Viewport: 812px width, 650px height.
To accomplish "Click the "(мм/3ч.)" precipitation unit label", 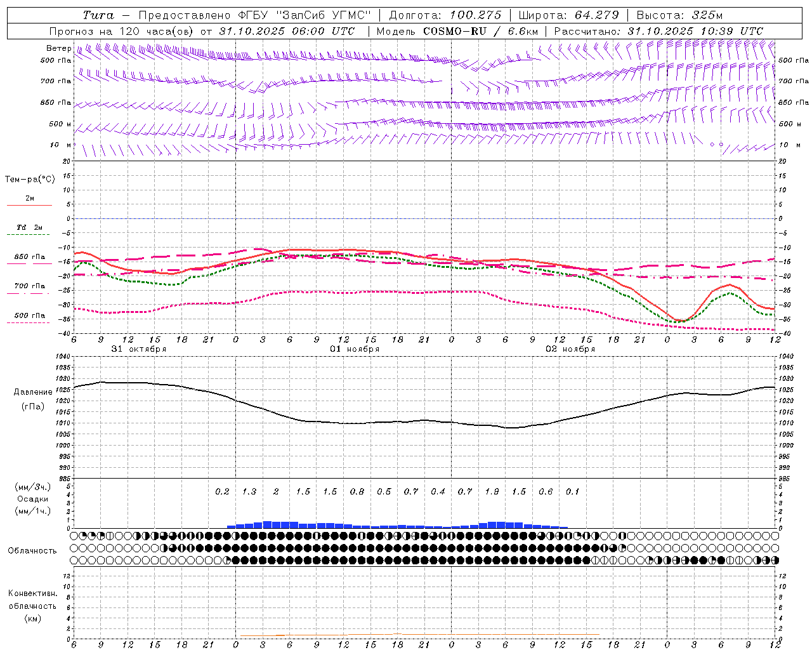I will pyautogui.click(x=33, y=487).
